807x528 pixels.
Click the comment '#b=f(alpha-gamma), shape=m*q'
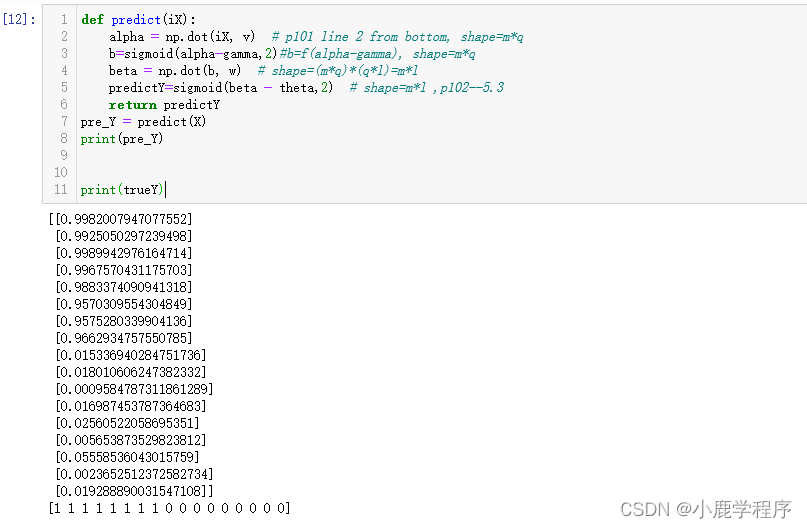coord(377,54)
